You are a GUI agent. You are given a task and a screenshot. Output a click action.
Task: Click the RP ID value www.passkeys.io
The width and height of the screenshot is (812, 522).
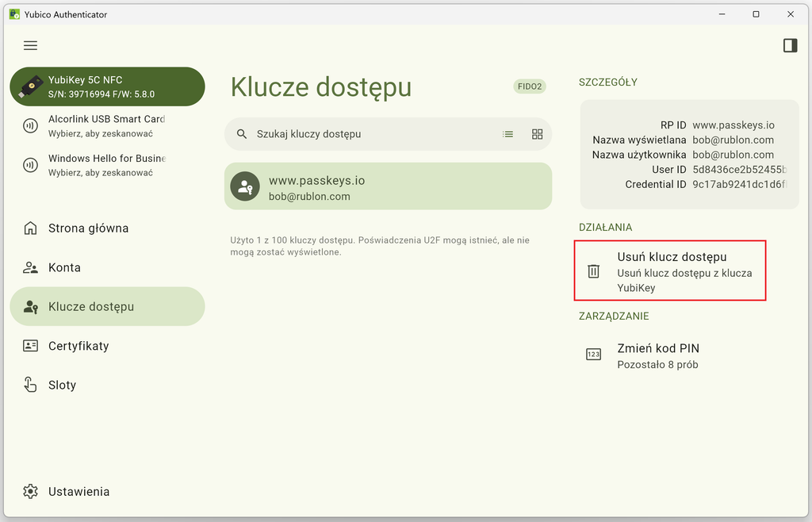(733, 125)
